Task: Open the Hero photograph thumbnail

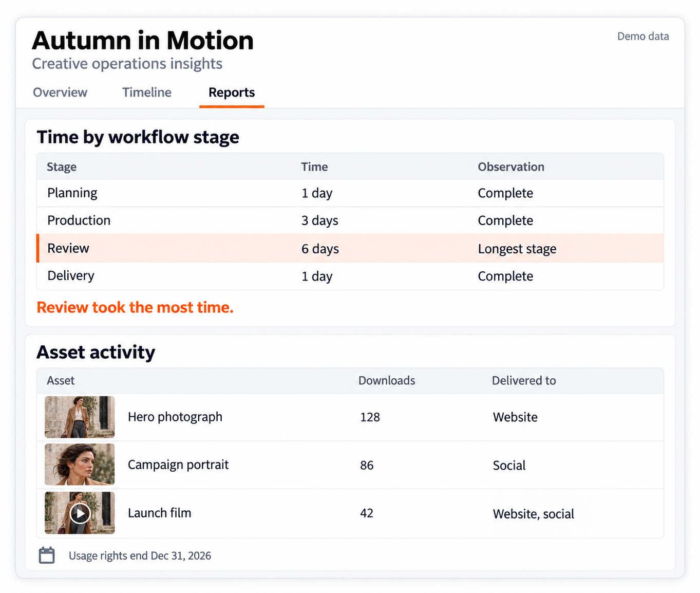Action: tap(80, 417)
